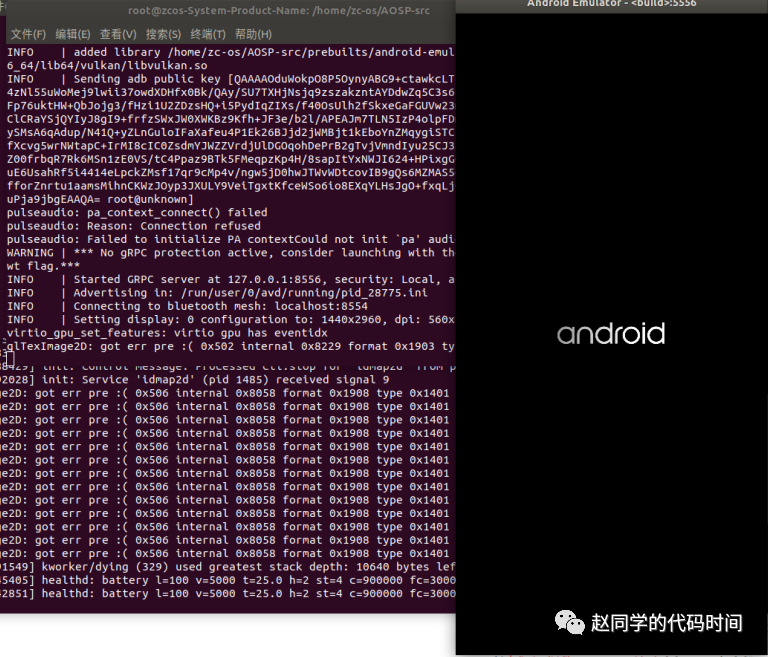The image size is (768, 657).
Task: Click the 'virtio_gpu_set_features: virtio gpu has eventidx' line
Action: coord(167,333)
